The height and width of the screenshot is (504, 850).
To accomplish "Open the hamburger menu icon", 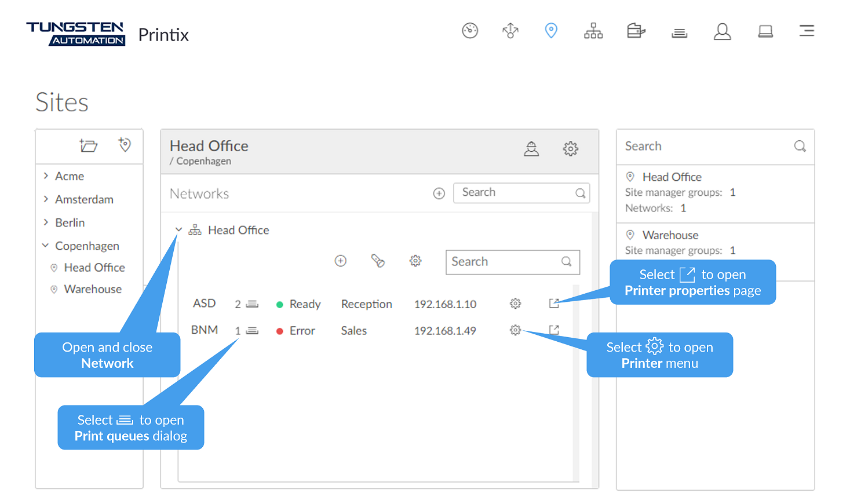I will pos(807,31).
